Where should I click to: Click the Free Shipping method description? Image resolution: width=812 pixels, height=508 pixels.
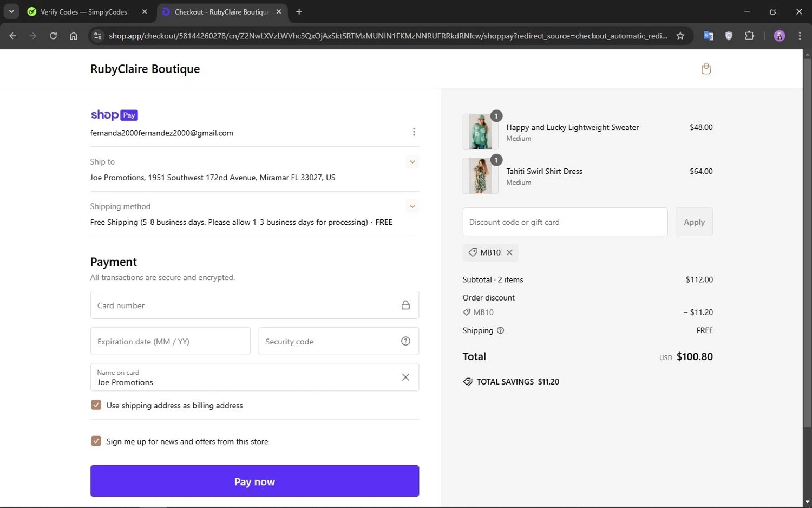coord(241,222)
